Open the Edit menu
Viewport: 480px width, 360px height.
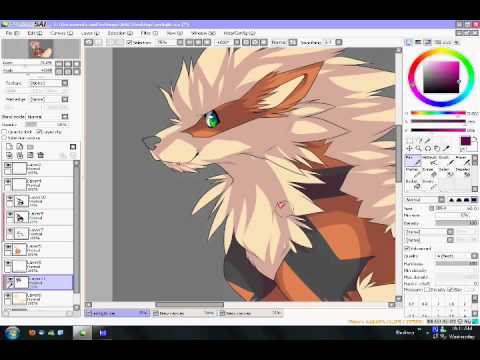coord(35,33)
